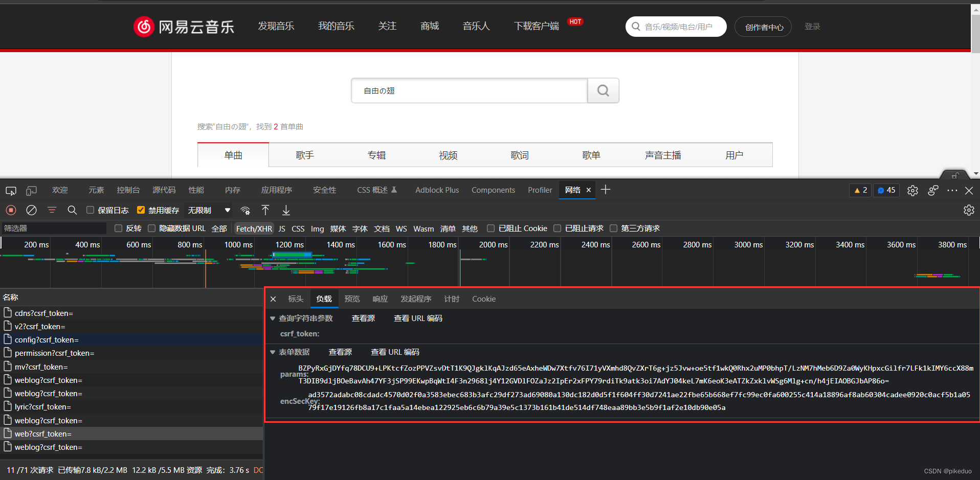The height and width of the screenshot is (480, 980).
Task: Click 查看 URL 编码 beside 查询字符串参数
Action: [x=418, y=318]
